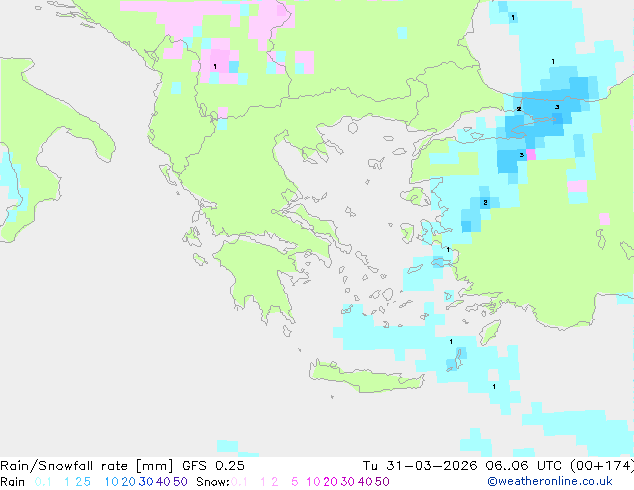Click the Rain legend value 20
The width and height of the screenshot is (634, 490).
(128, 482)
